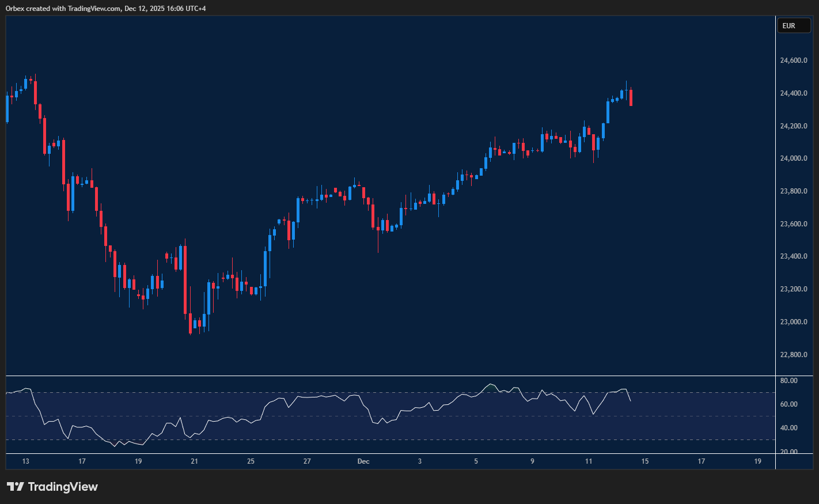The width and height of the screenshot is (819, 504).
Task: Click the 80.00 level on the RSI scale
Action: click(x=789, y=380)
